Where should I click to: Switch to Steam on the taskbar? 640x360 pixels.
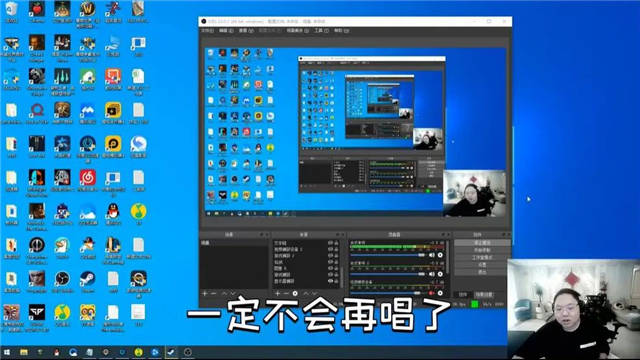[171, 352]
